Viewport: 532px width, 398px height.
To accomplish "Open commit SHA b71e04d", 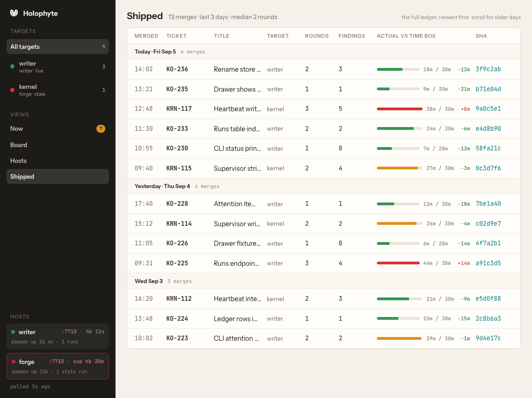I will [x=488, y=89].
